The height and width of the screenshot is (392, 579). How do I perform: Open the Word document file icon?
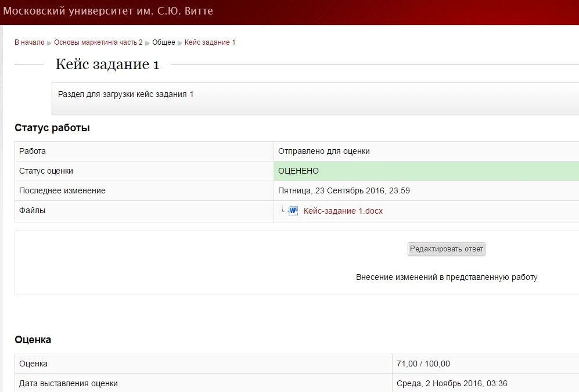tap(293, 211)
